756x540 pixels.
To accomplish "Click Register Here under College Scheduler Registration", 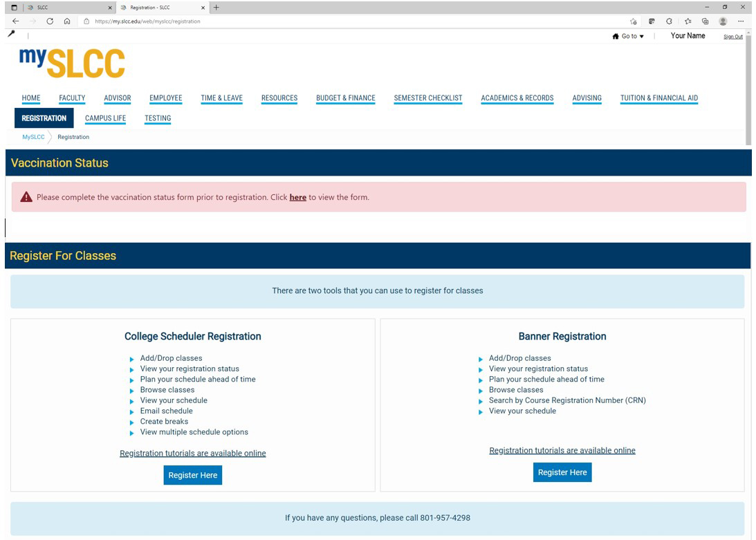I will click(192, 475).
